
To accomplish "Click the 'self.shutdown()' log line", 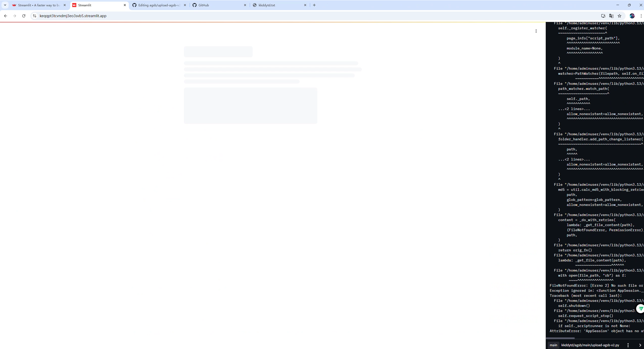I will (x=574, y=306).
